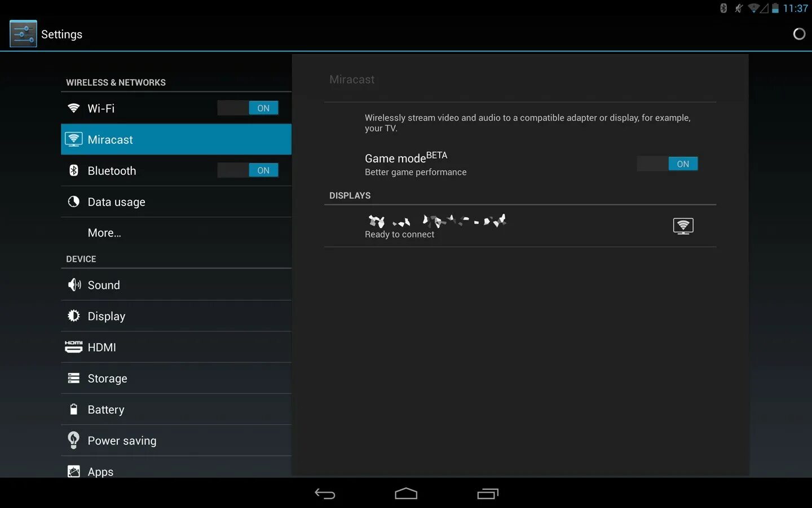Image resolution: width=812 pixels, height=508 pixels.
Task: Expand More… wireless options
Action: (176, 233)
